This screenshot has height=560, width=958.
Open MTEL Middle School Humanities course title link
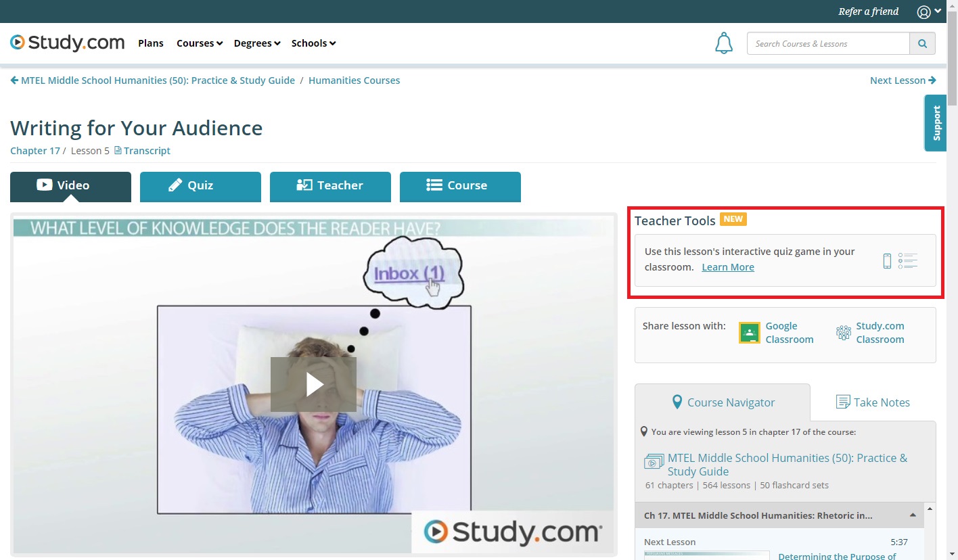(x=787, y=465)
